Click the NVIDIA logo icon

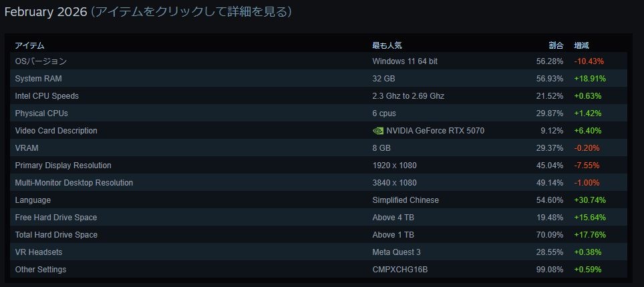(378, 131)
